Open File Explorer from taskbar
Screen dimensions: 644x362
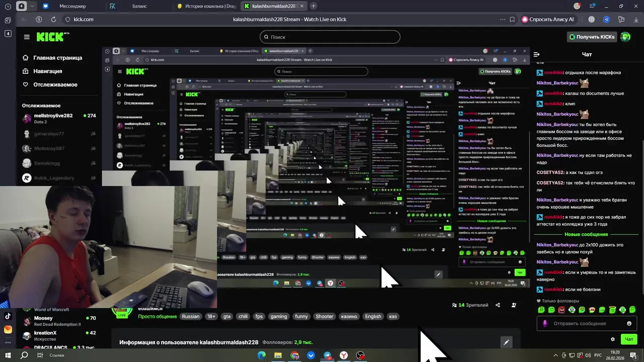(x=278, y=355)
